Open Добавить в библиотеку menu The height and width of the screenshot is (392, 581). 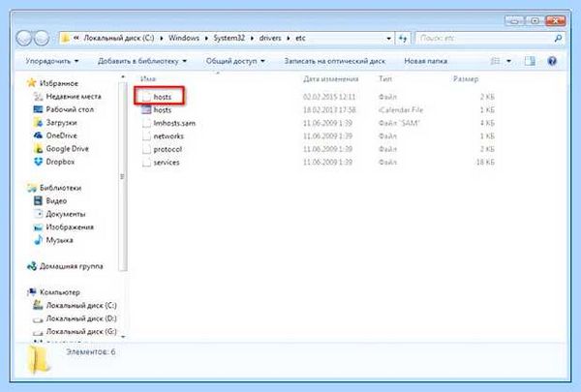click(x=142, y=61)
